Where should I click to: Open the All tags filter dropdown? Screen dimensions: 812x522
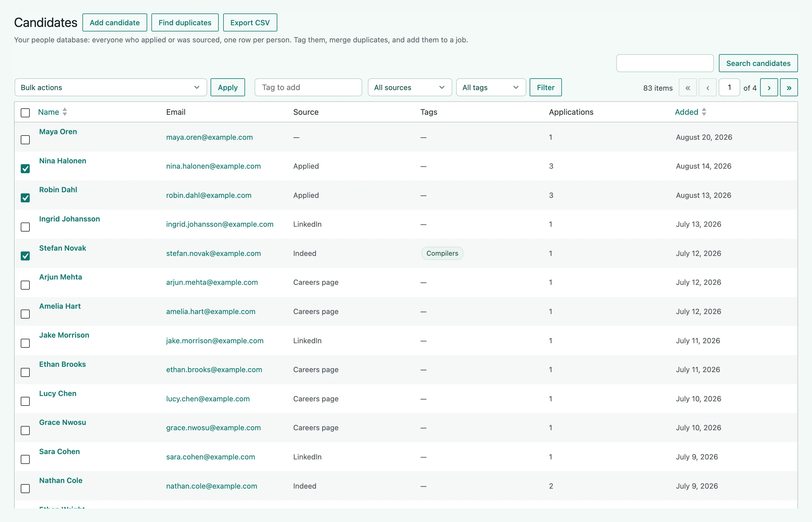click(491, 88)
